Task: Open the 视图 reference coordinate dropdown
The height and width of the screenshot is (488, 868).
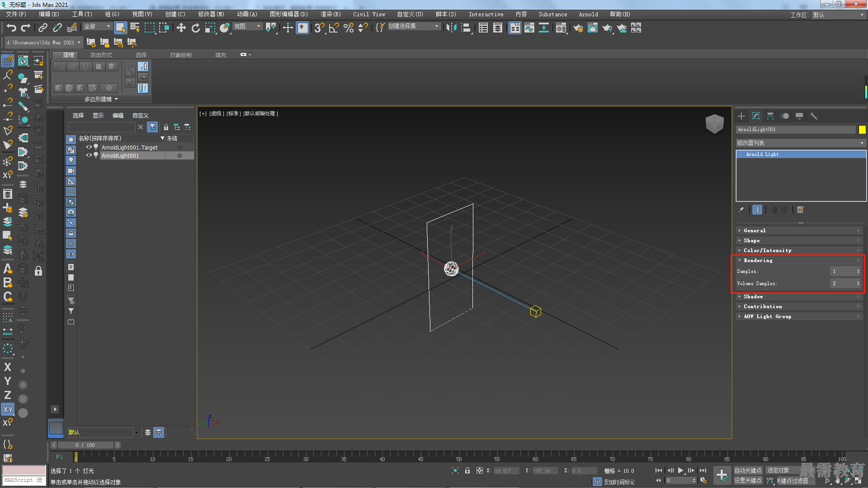Action: point(247,27)
